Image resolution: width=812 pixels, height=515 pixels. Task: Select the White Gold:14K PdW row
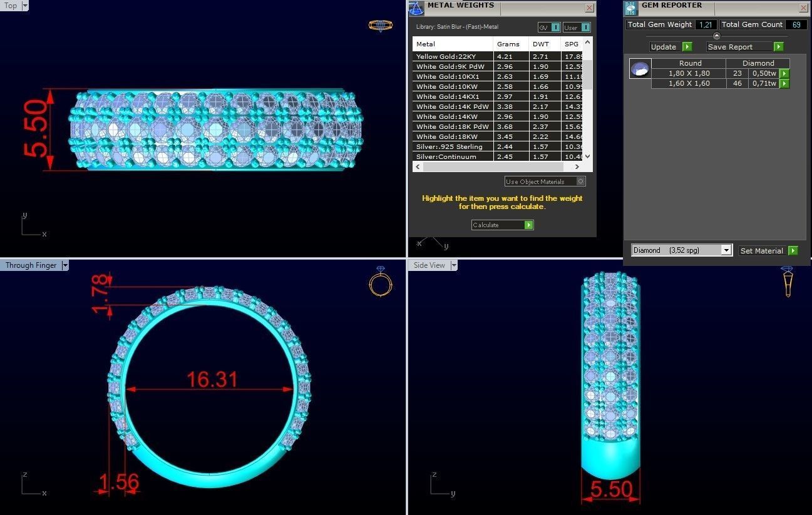[x=498, y=106]
